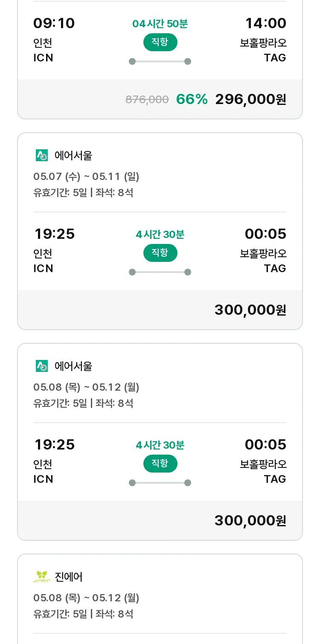320x644 pixels.
Task: Tap the 직항 badge on the 09:10 flight
Action: tap(160, 42)
